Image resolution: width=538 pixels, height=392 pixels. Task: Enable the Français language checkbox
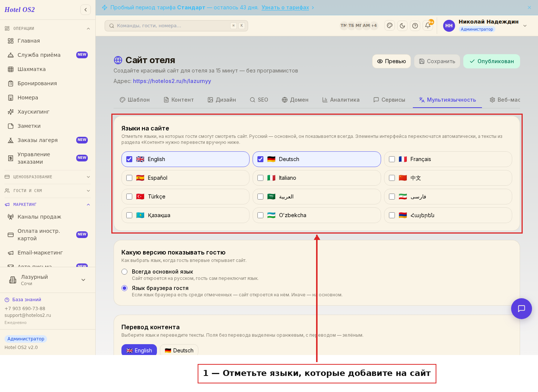point(392,159)
